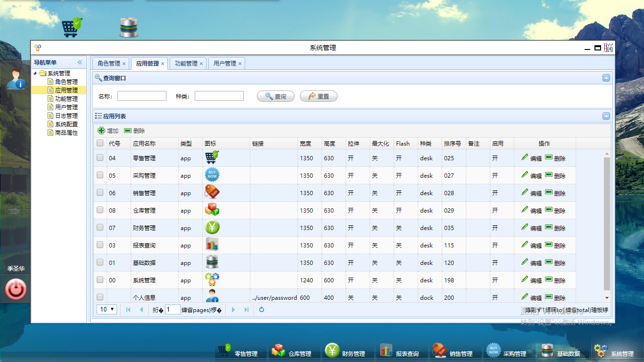Check the box for the 财务管理 row

(x=100, y=227)
